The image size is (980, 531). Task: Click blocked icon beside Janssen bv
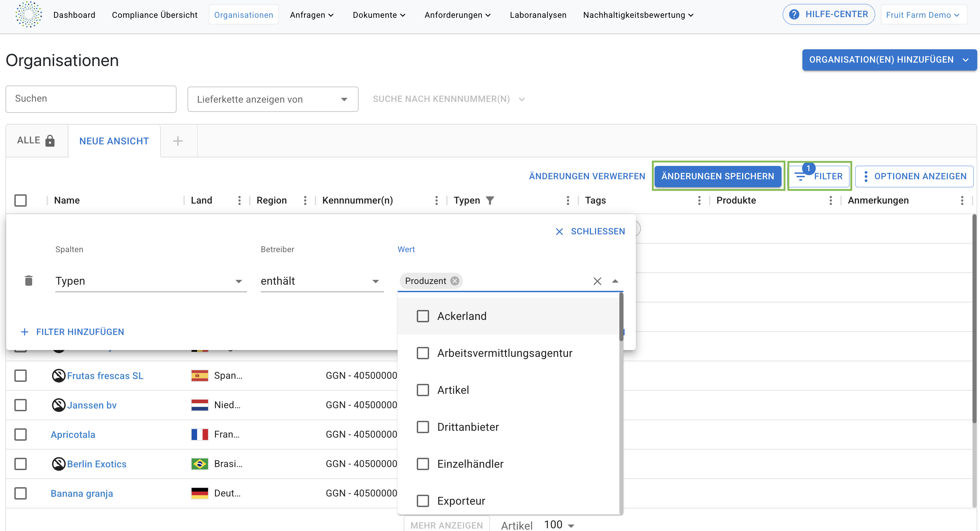pos(59,405)
